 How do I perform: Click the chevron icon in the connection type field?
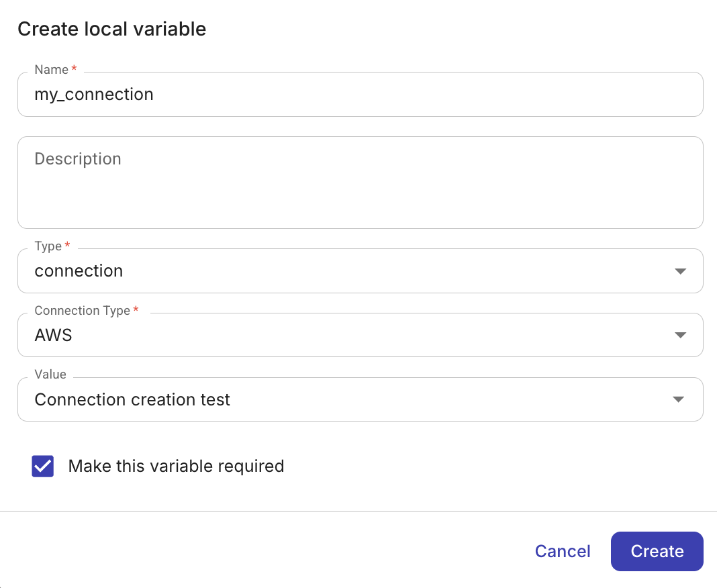[680, 334]
